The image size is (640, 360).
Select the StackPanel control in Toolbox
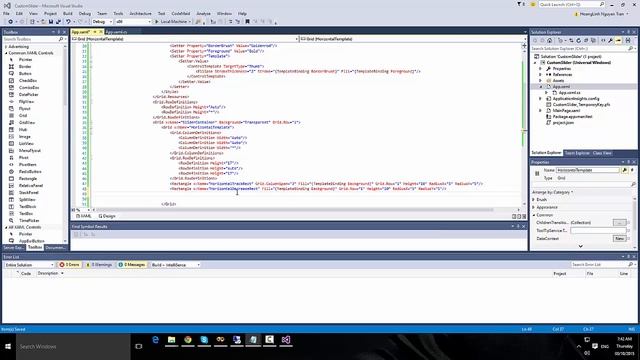pos(29,192)
